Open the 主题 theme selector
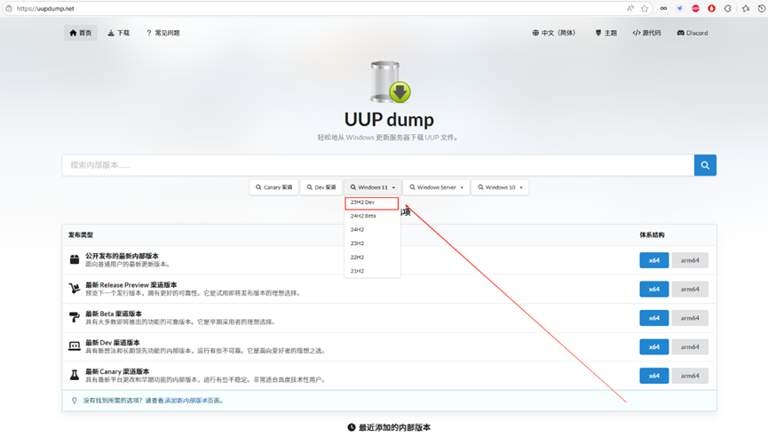Screen dimensions: 768x437 pyautogui.click(x=606, y=33)
